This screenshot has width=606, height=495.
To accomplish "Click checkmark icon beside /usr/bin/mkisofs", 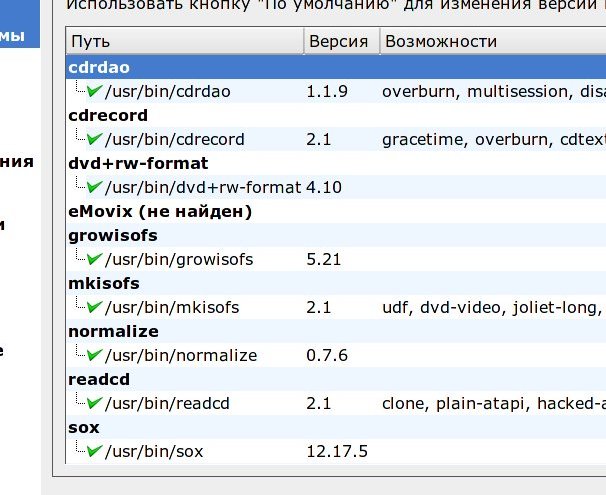I will click(x=95, y=307).
